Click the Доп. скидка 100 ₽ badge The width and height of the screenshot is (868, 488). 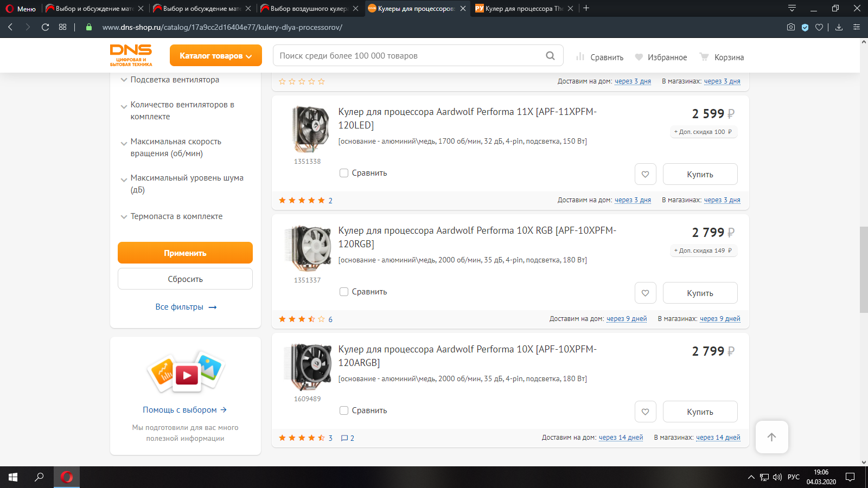(x=704, y=132)
